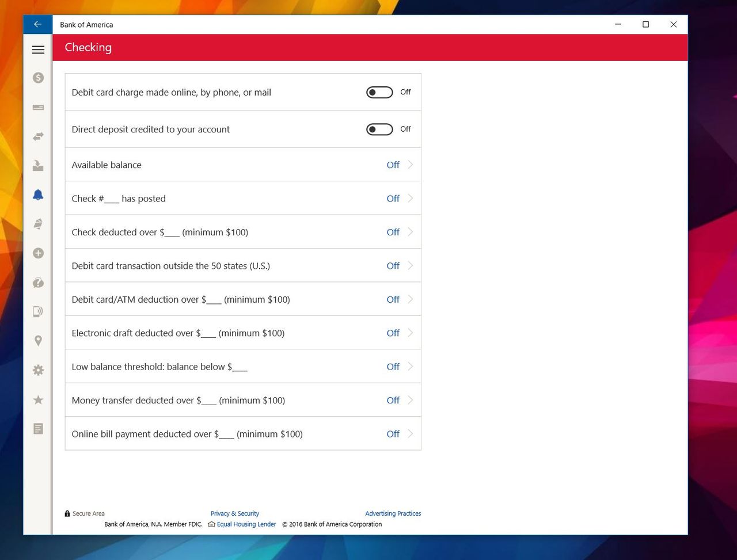Viewport: 737px width, 560px height.
Task: Click the Secure Area padlock icon
Action: pos(67,513)
